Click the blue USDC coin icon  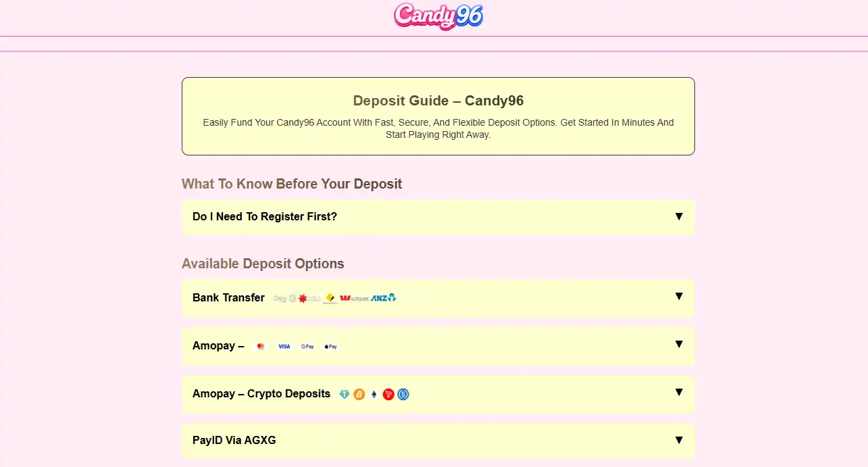403,394
